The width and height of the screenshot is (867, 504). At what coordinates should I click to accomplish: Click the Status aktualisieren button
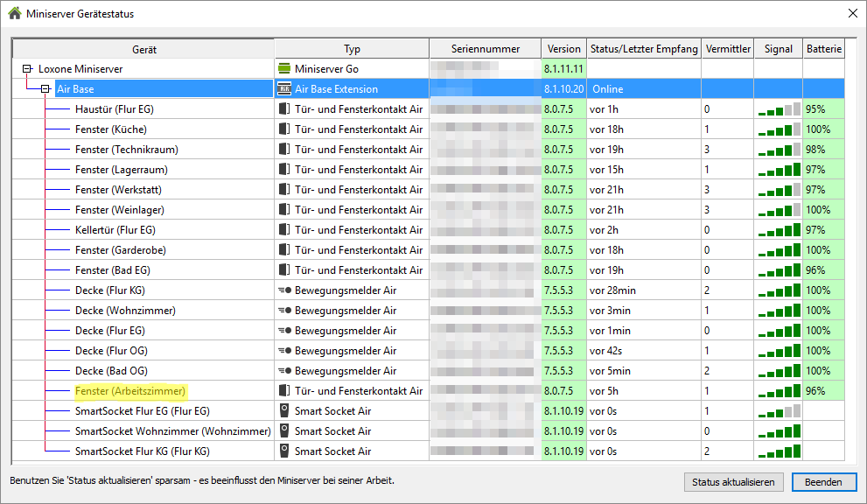[x=733, y=482]
